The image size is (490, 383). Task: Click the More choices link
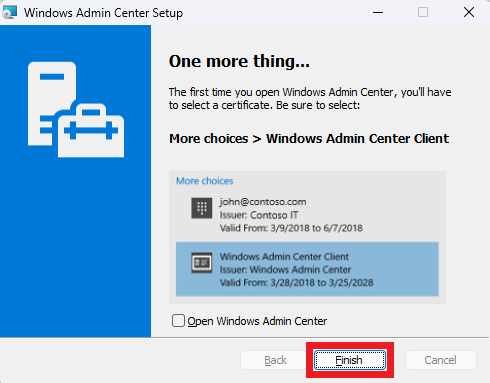coord(205,181)
